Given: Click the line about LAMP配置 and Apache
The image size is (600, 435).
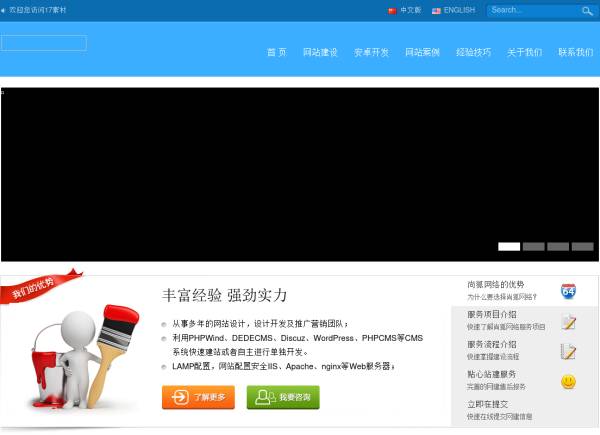Looking at the screenshot, I should pyautogui.click(x=283, y=367).
